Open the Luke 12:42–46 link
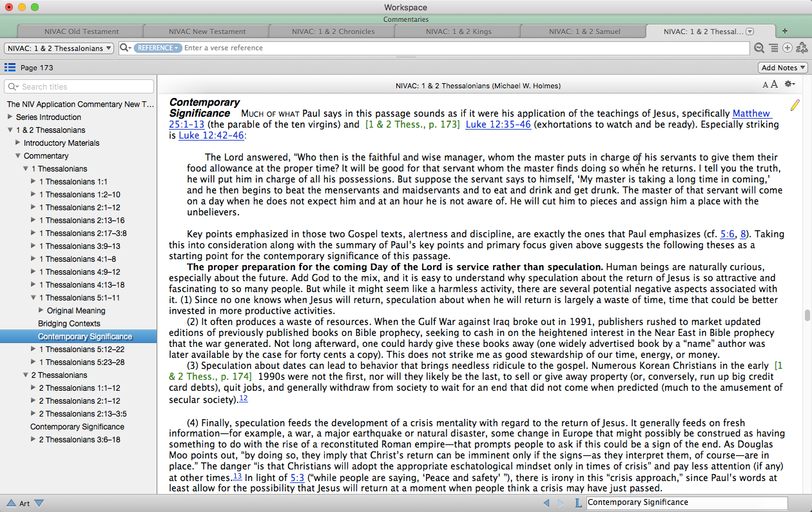 click(211, 135)
